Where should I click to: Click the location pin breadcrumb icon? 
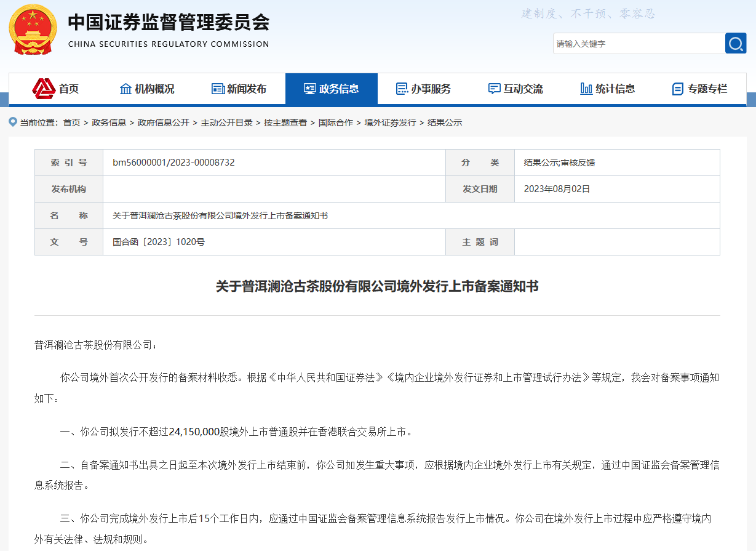tap(12, 122)
